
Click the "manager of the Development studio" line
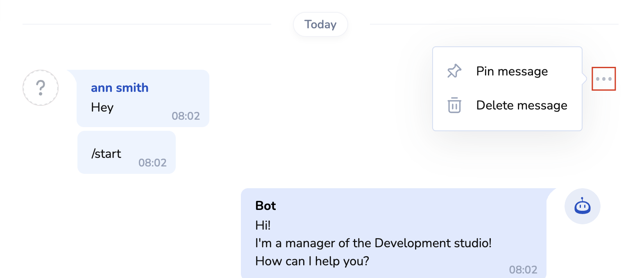(x=373, y=243)
